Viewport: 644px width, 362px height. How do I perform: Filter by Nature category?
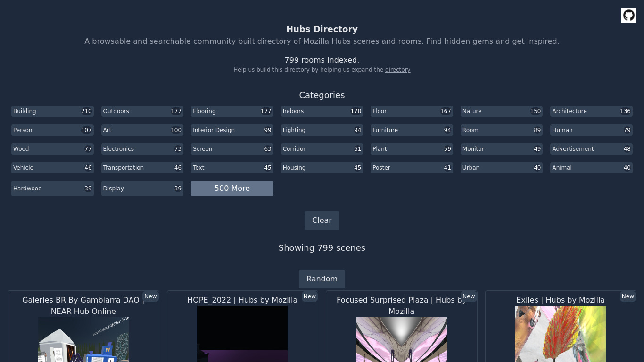tap(502, 111)
